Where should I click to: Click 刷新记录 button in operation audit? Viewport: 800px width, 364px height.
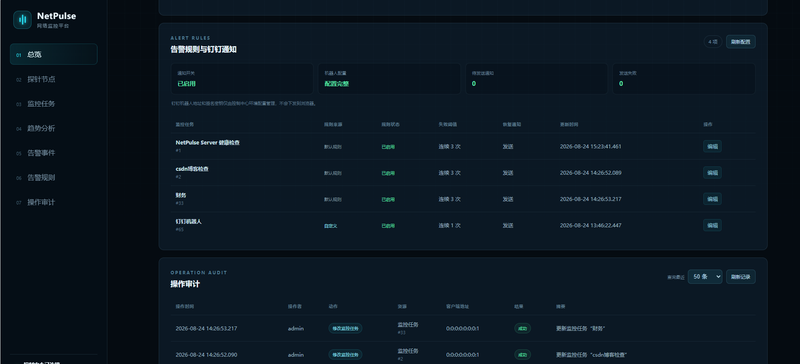pos(740,277)
